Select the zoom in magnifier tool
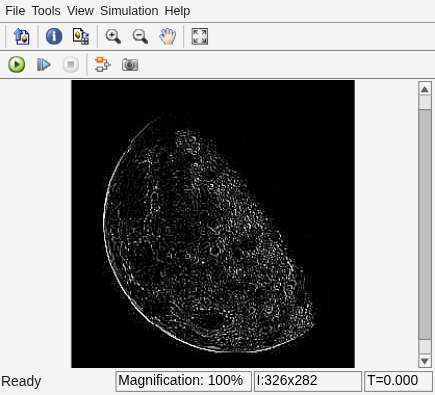435x395 pixels. (113, 36)
